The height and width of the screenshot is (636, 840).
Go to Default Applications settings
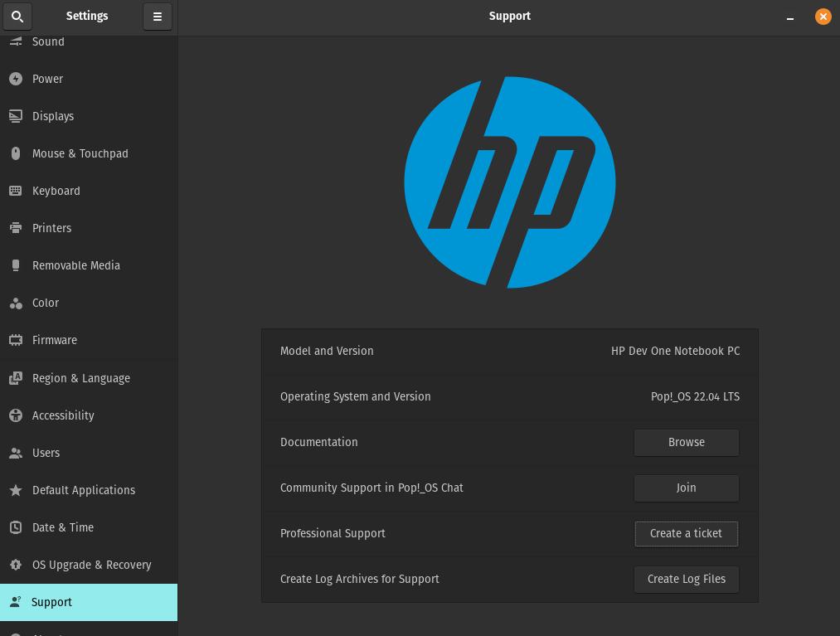point(89,490)
